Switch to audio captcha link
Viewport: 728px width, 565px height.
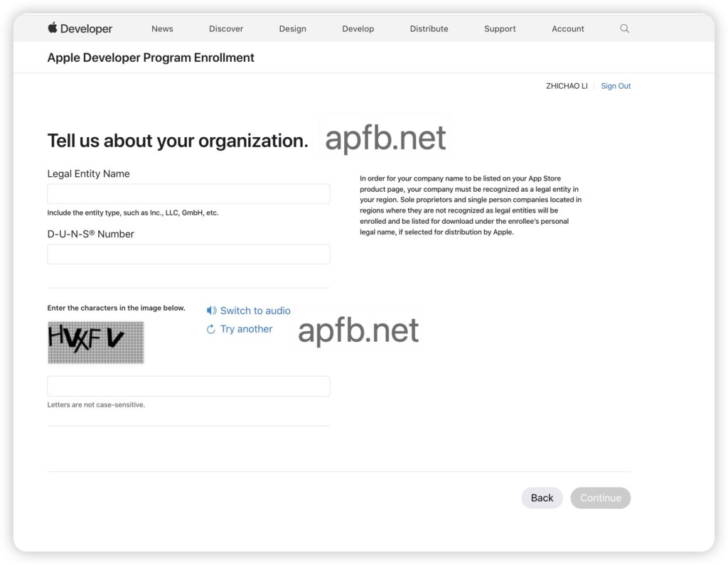(255, 311)
